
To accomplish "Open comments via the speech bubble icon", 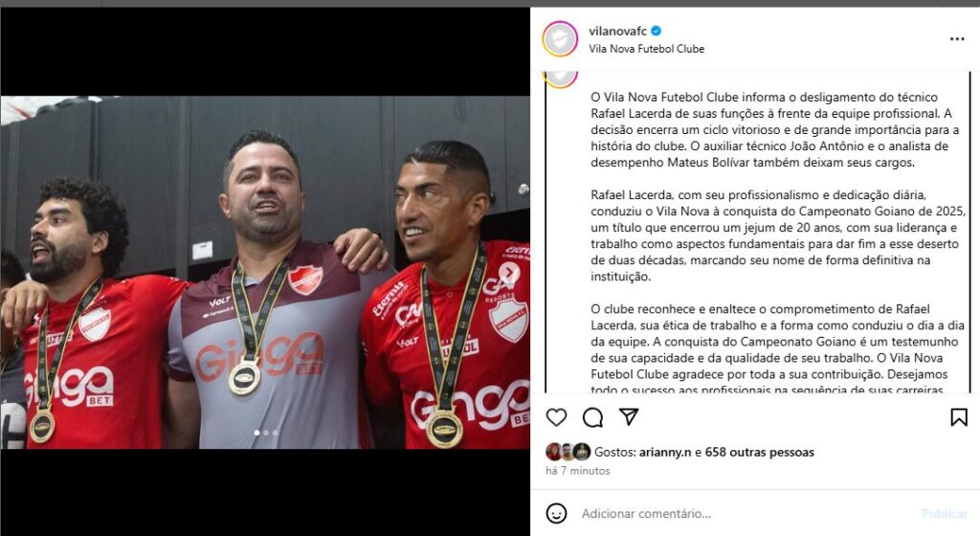I will [x=592, y=416].
